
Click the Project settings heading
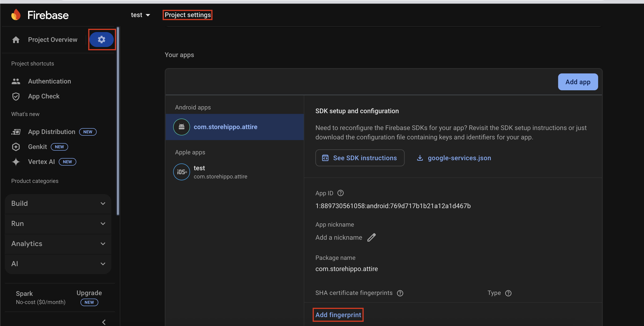click(x=187, y=15)
